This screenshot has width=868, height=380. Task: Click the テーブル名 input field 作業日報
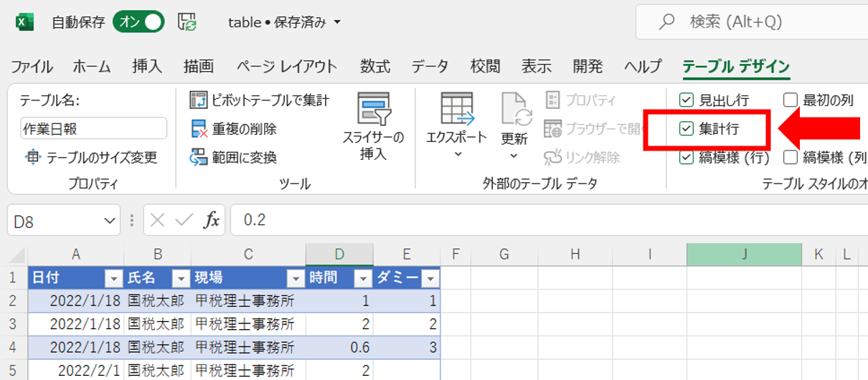coord(93,129)
